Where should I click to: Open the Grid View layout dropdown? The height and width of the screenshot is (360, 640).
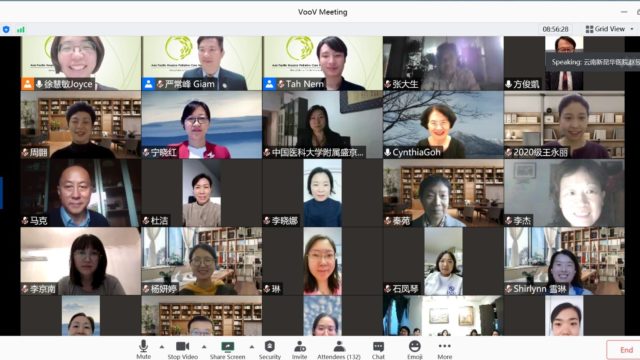pos(610,29)
